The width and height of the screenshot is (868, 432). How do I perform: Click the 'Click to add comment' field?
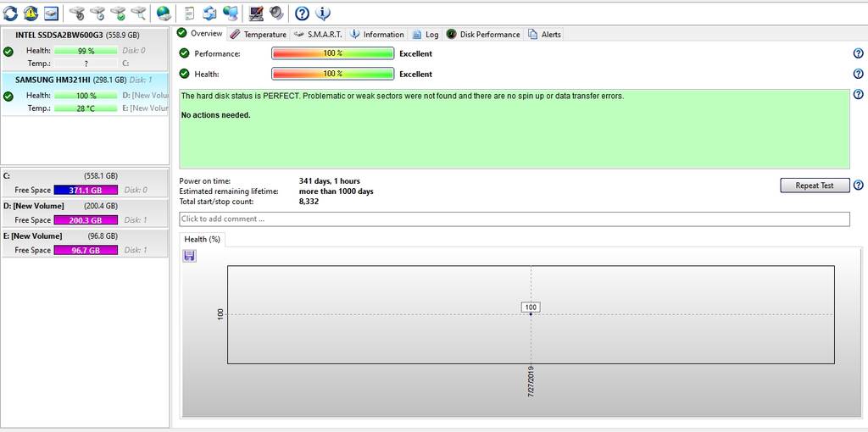tap(515, 219)
